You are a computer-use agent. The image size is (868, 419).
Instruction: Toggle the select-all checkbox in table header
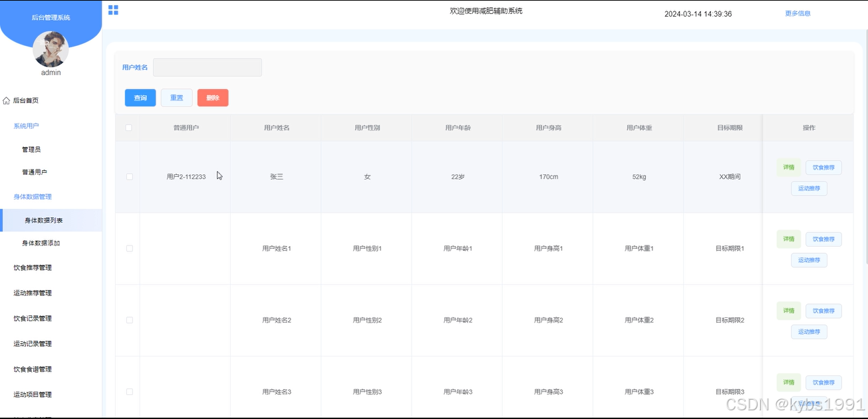[129, 128]
